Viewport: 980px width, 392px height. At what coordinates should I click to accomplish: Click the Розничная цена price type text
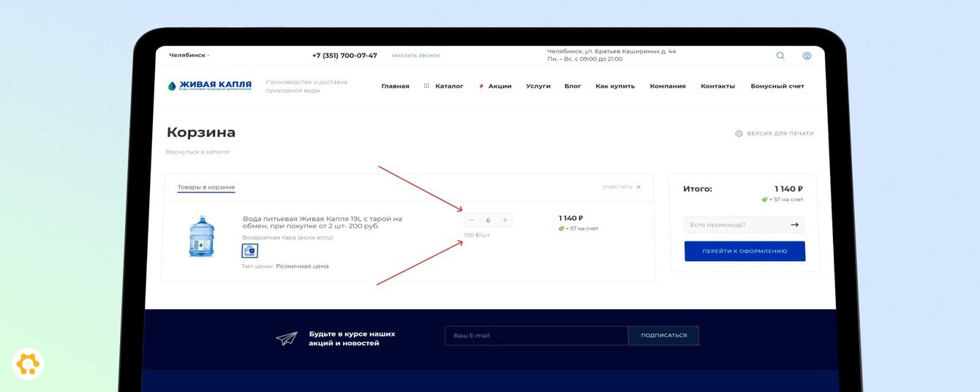pyautogui.click(x=302, y=266)
